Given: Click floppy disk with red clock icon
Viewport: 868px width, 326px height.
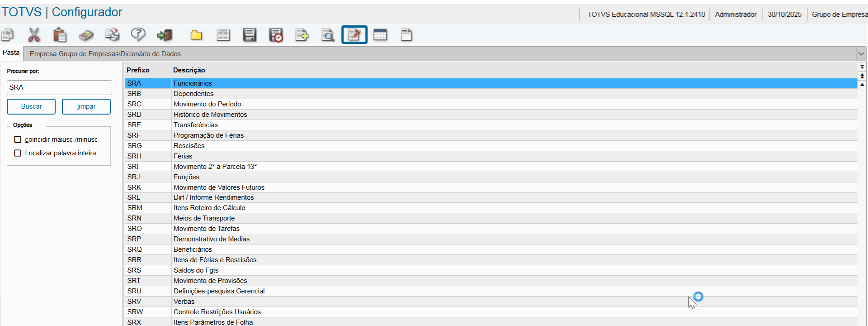Looking at the screenshot, I should pos(276,35).
